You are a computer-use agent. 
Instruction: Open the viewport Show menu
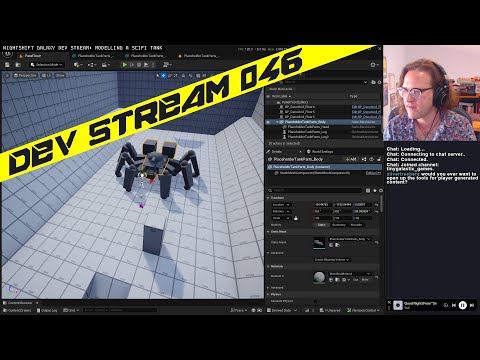(60, 76)
